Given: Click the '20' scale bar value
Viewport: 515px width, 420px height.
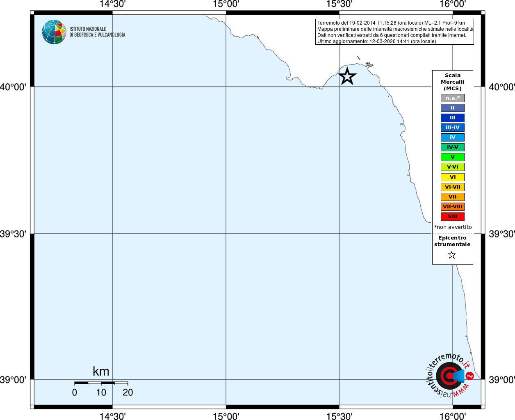Looking at the screenshot, I should (128, 393).
